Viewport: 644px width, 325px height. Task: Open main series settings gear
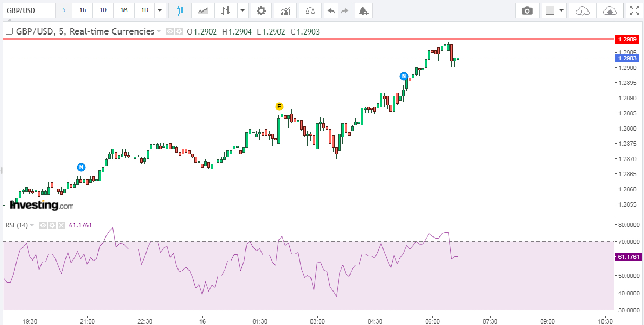tap(179, 32)
